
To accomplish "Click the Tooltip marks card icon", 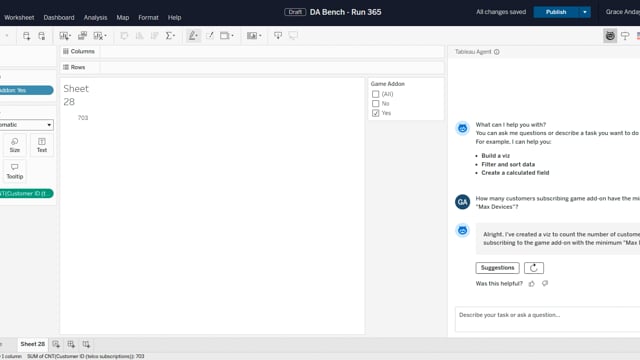I will (x=15, y=171).
